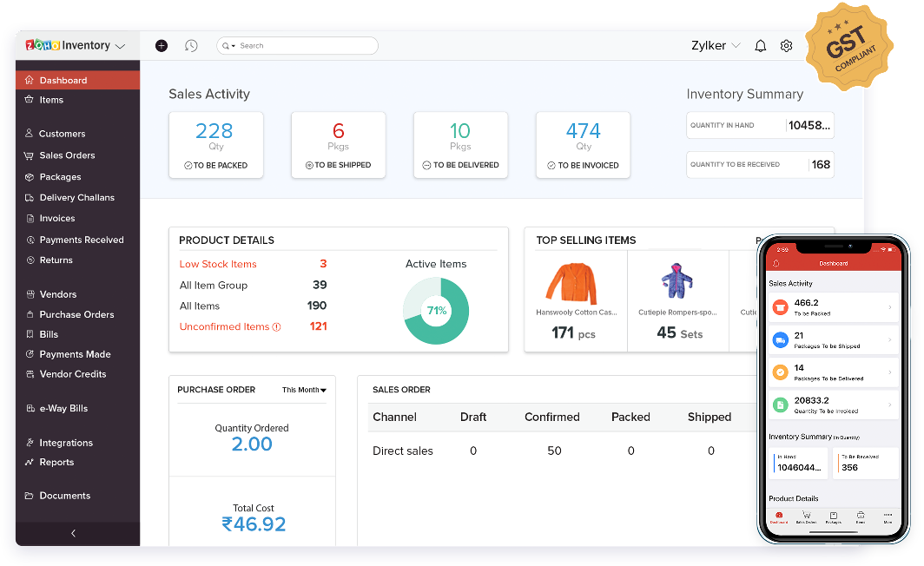Open the notifications bell icon
The image size is (924, 566).
[x=760, y=45]
